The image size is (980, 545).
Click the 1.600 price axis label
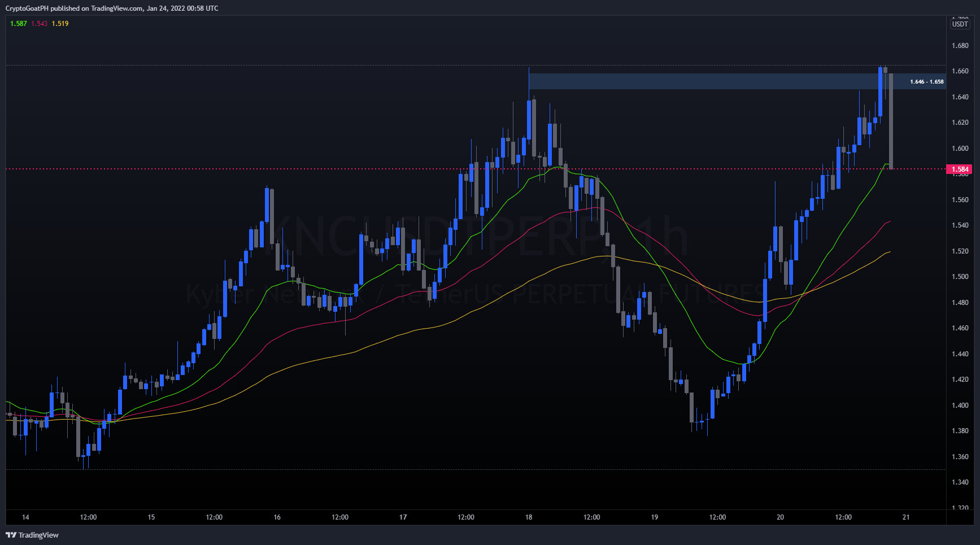pyautogui.click(x=960, y=149)
